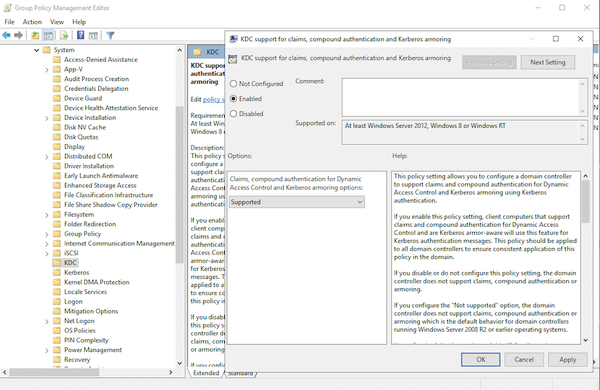Click the Display folder icon
Screen dimensions: 600x390
coord(57,147)
